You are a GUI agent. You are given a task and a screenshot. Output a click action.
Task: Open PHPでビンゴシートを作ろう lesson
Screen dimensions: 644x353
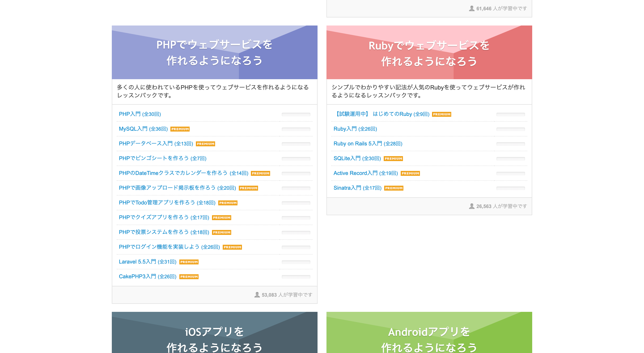tap(163, 158)
